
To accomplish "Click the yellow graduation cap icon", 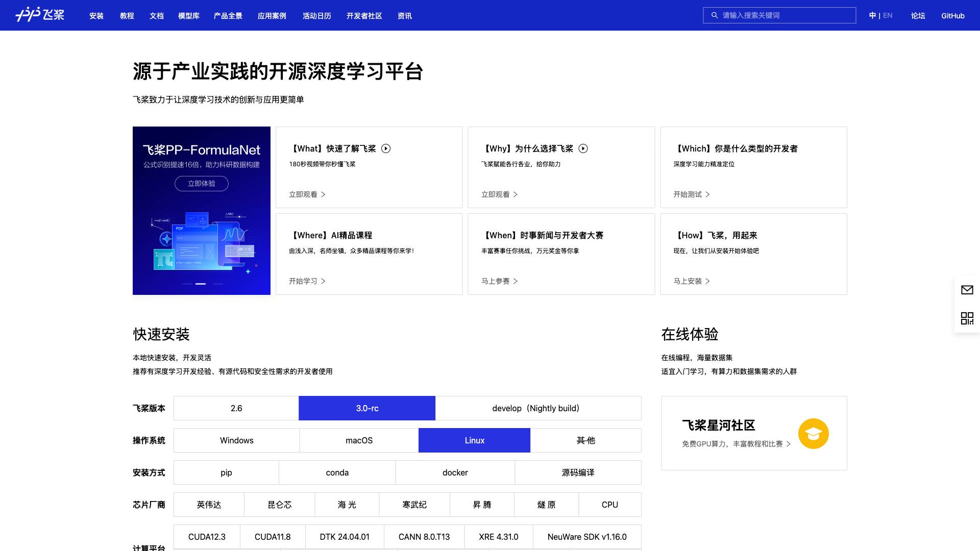I will [814, 434].
